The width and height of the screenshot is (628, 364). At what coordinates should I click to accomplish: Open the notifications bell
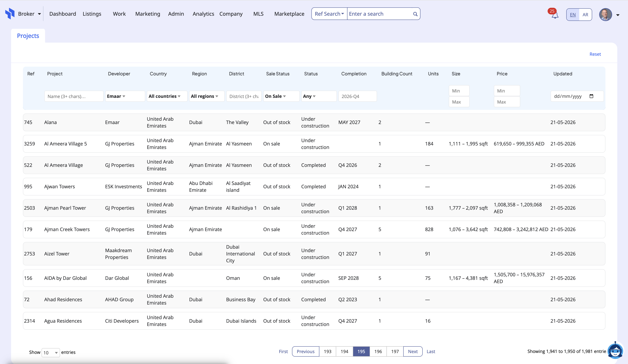point(555,15)
